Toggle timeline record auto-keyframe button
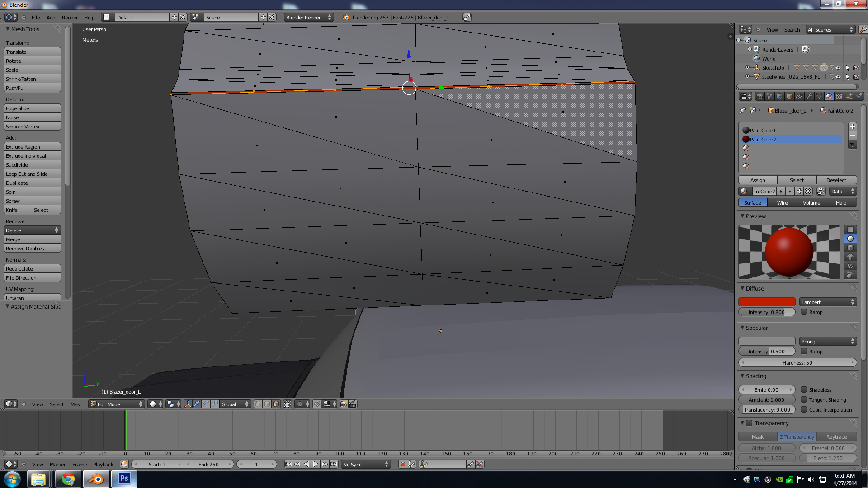868x488 pixels. point(402,464)
